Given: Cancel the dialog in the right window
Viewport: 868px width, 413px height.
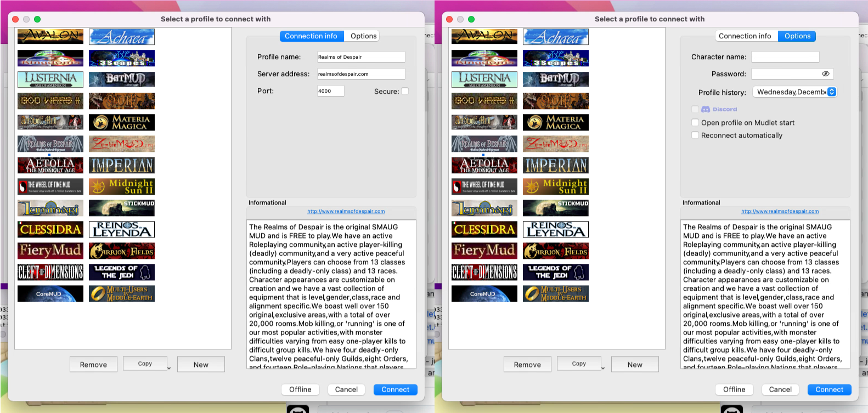Looking at the screenshot, I should click(780, 389).
